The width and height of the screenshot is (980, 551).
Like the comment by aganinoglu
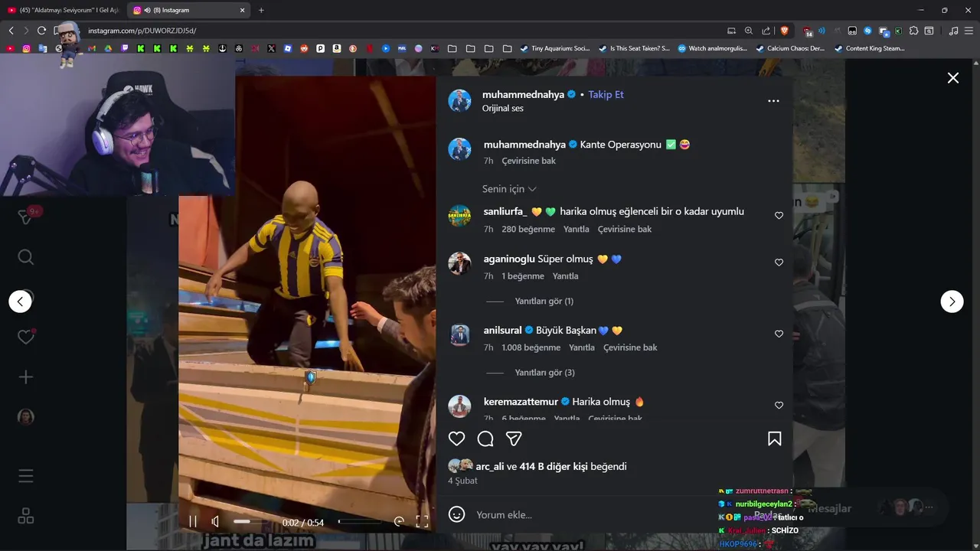click(x=779, y=262)
